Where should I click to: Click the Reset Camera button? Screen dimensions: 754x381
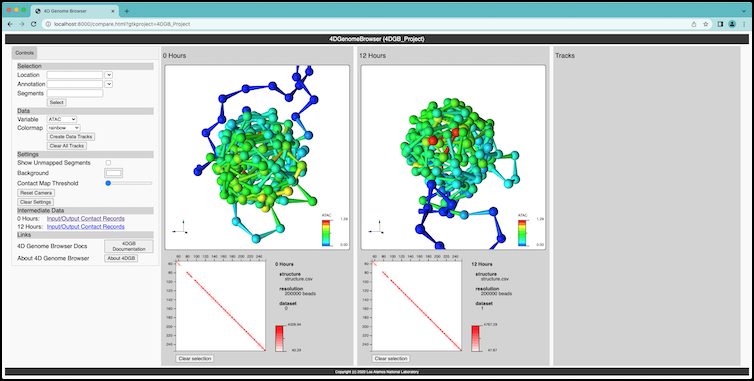[36, 193]
